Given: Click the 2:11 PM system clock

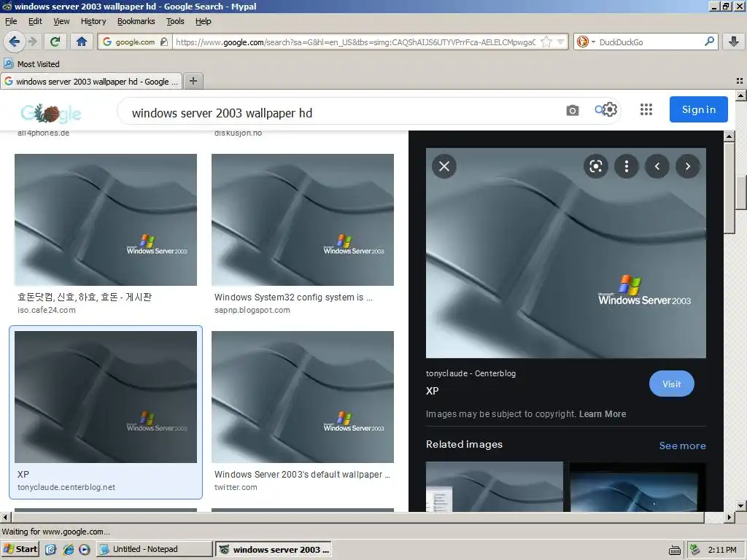Looking at the screenshot, I should [722, 550].
